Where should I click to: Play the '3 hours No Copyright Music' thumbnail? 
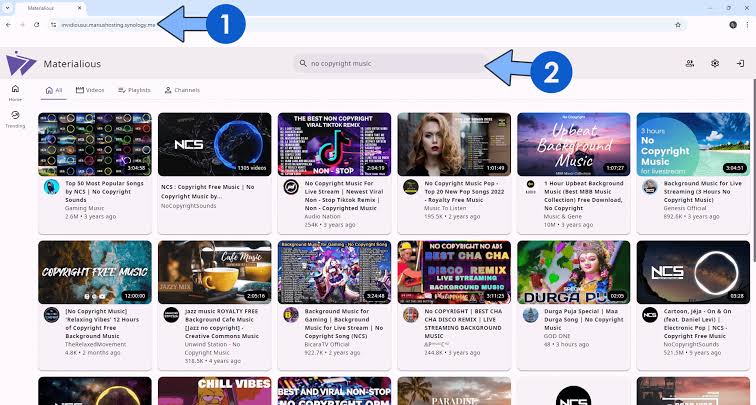[693, 144]
